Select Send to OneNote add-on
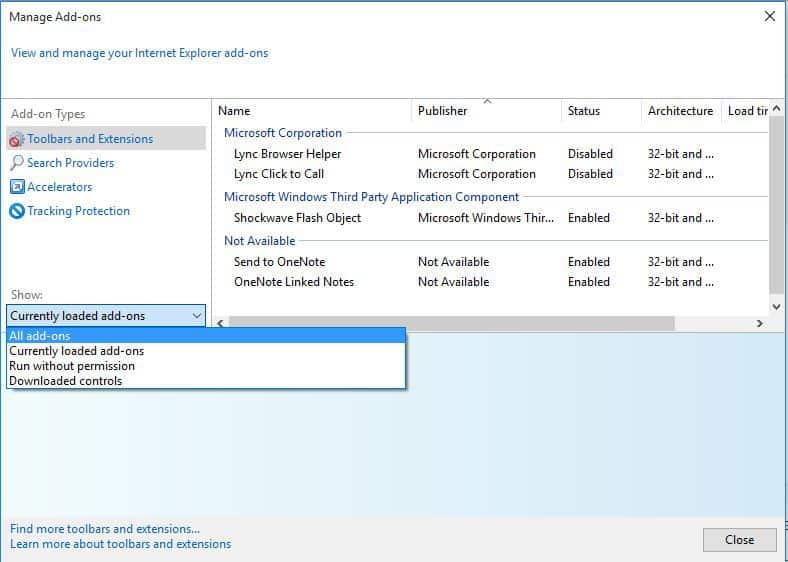Viewport: 788px width, 562px height. [279, 262]
